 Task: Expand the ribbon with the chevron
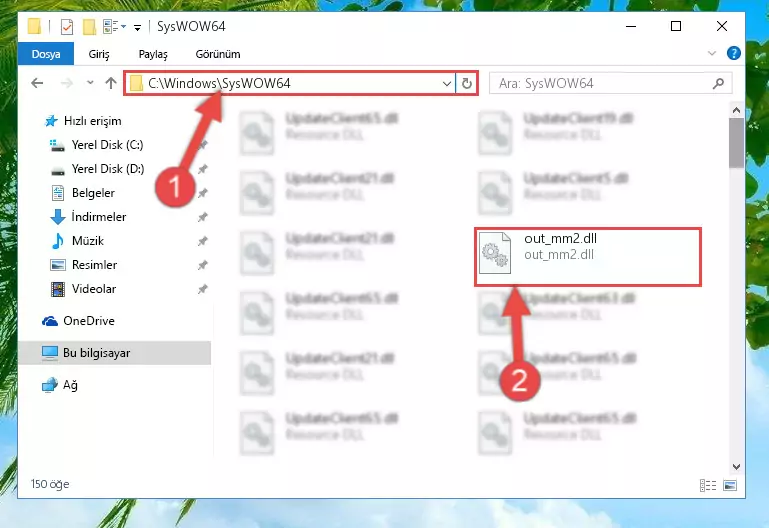(x=712, y=53)
